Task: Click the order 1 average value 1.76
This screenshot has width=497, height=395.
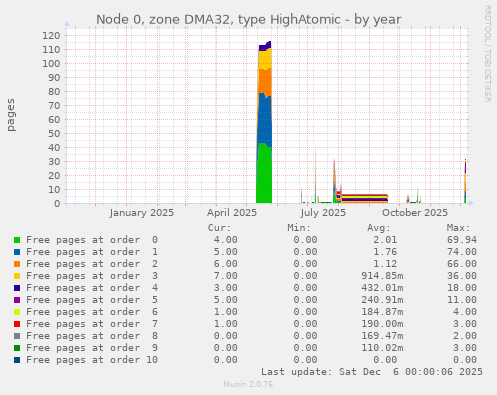Action: point(385,252)
